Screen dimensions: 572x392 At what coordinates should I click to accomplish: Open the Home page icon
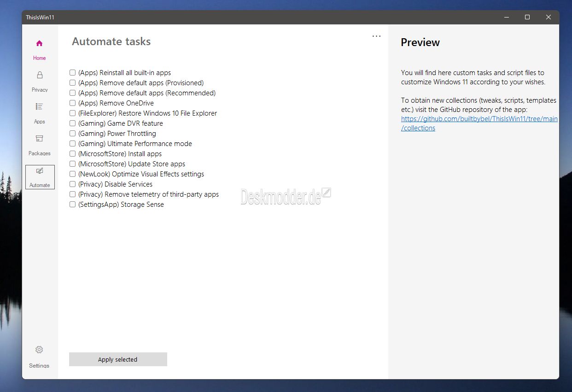tap(39, 43)
